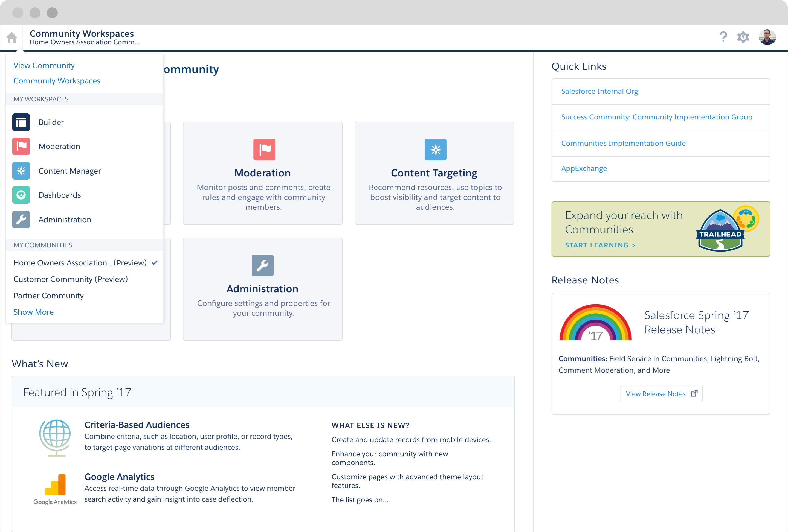788x532 pixels.
Task: Click the green Dashboards gauge icon
Action: click(x=21, y=195)
